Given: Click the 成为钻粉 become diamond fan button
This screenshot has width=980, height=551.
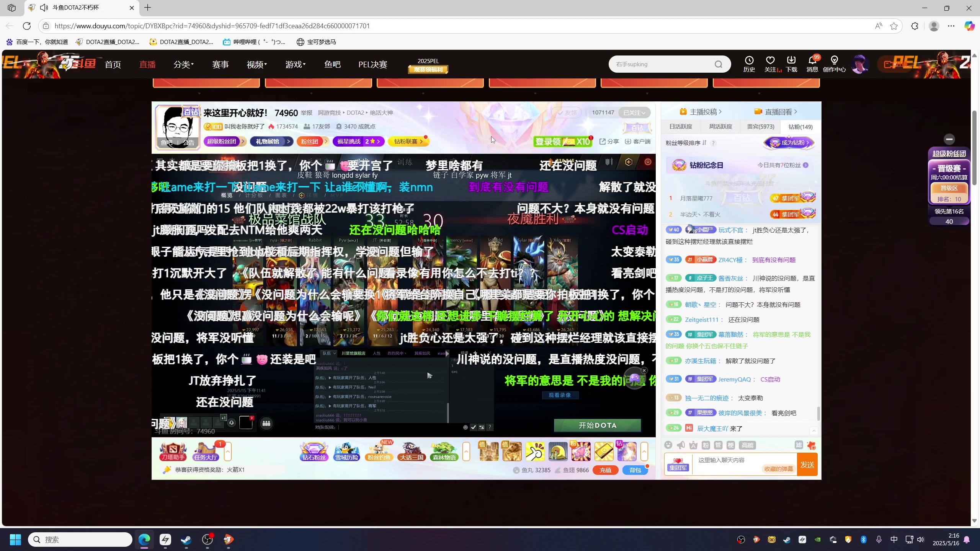Looking at the screenshot, I should [790, 143].
